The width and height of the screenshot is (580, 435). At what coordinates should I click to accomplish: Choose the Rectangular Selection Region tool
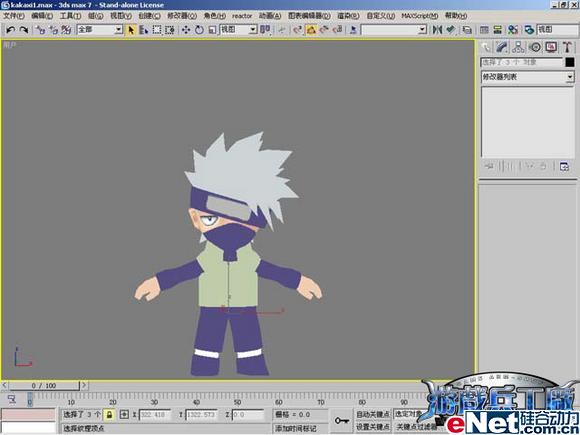click(157, 30)
